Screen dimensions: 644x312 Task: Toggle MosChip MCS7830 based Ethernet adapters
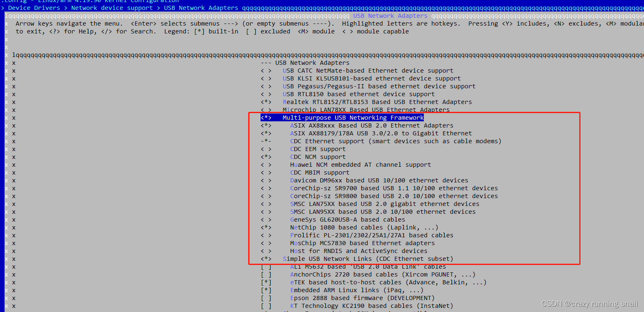[x=348, y=243]
